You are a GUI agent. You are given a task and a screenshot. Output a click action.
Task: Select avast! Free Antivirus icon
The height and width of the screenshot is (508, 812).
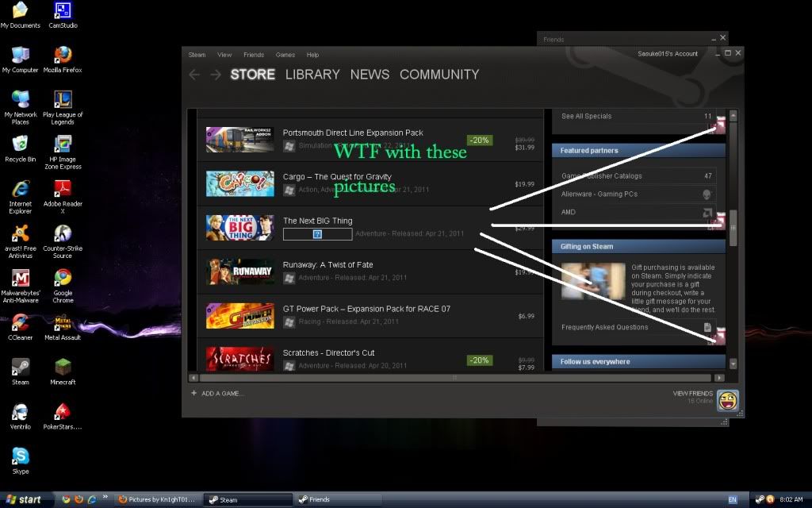point(20,241)
